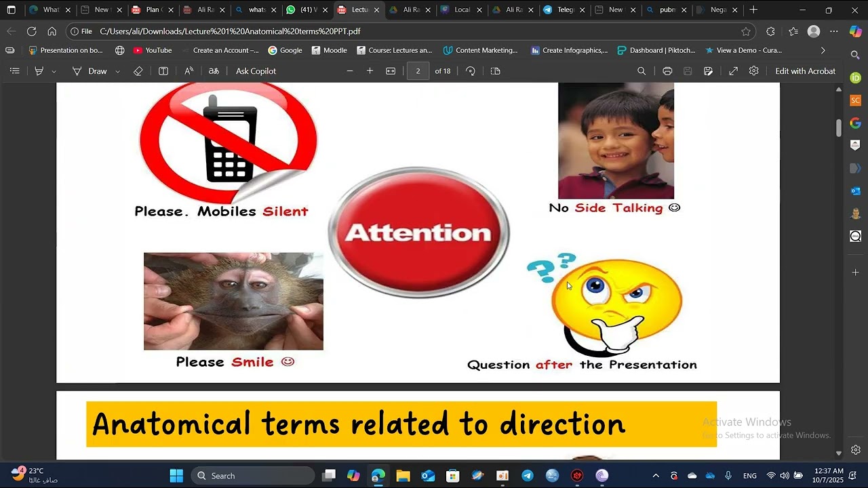The height and width of the screenshot is (488, 868).
Task: Print the PDF document
Action: pos(667,71)
